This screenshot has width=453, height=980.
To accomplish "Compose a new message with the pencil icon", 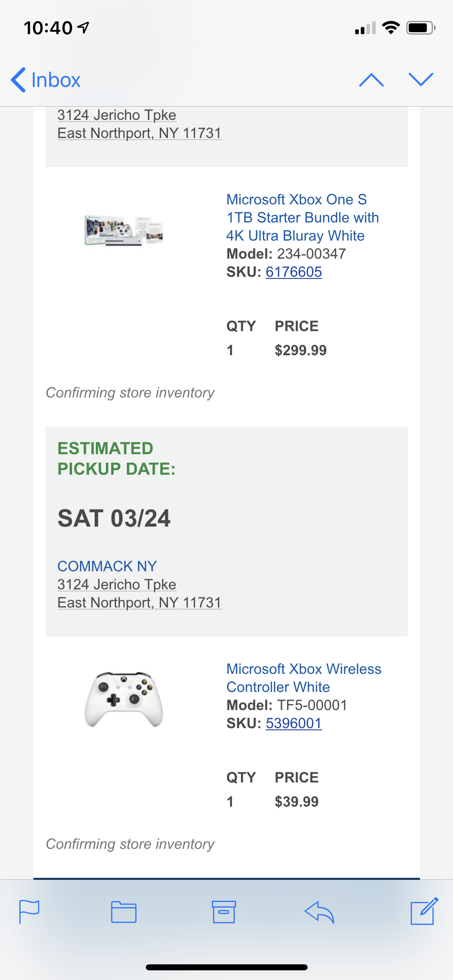I will (x=424, y=911).
